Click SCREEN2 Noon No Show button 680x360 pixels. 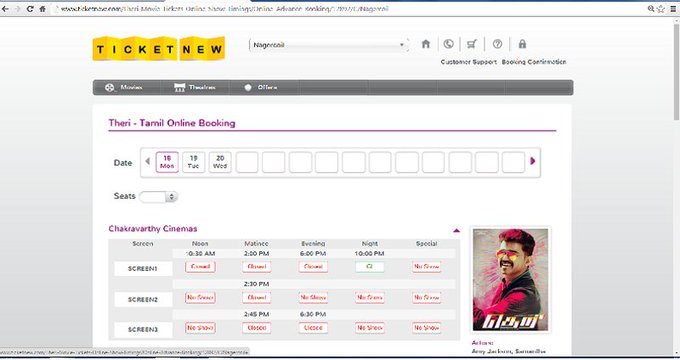tap(200, 298)
